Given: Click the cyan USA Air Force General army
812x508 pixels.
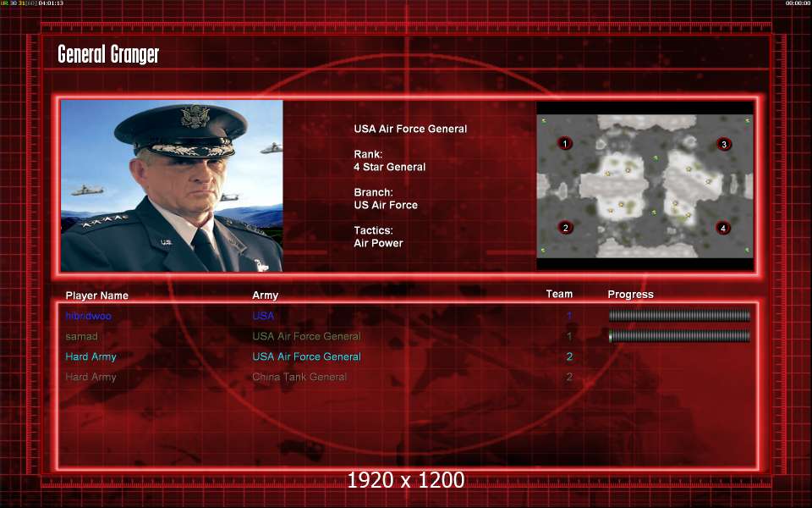Looking at the screenshot, I should (306, 356).
